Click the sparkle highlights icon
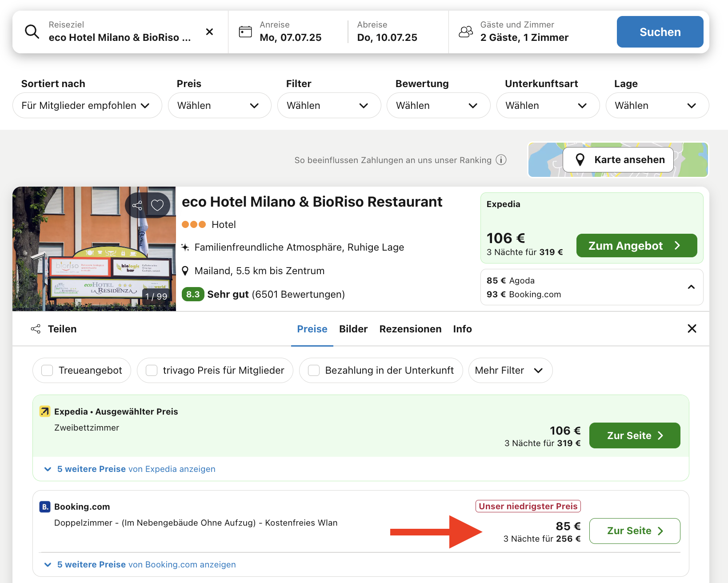The image size is (728, 583). (x=185, y=247)
